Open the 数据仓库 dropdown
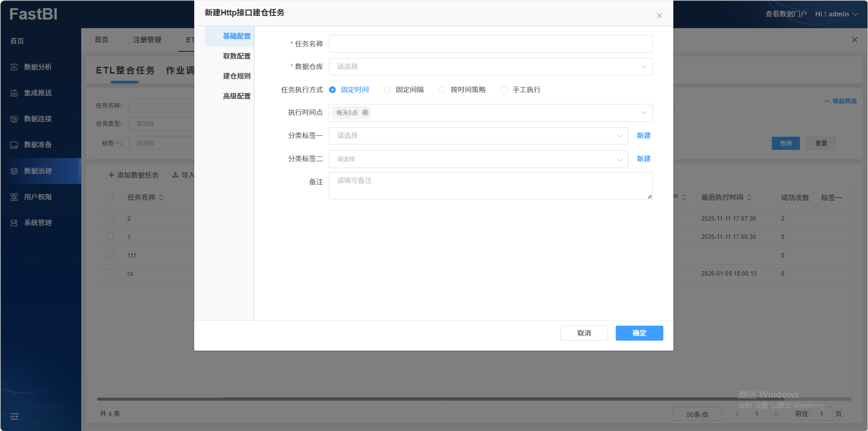The width and height of the screenshot is (868, 431). [x=490, y=67]
